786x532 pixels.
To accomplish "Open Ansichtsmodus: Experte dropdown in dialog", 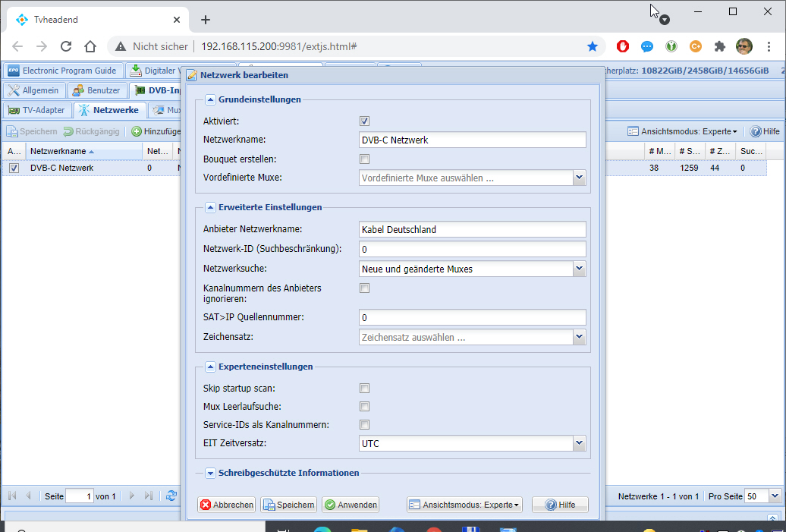I will point(464,505).
